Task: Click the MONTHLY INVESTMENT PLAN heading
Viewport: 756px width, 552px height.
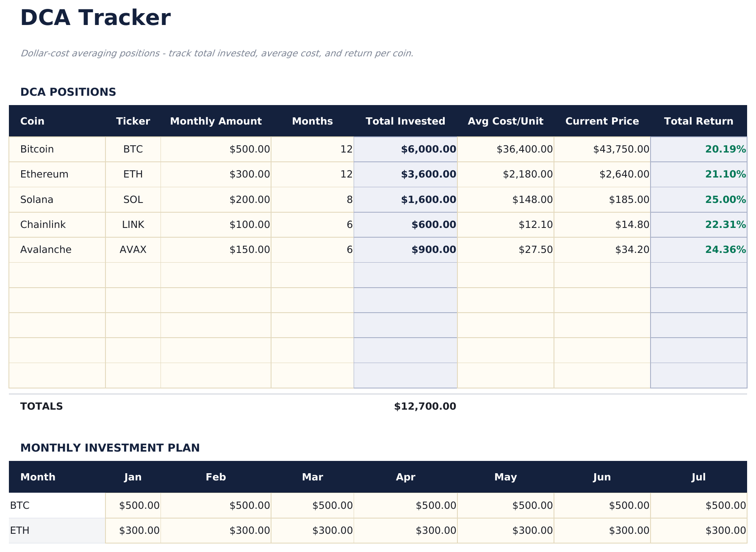Action: 112,447
